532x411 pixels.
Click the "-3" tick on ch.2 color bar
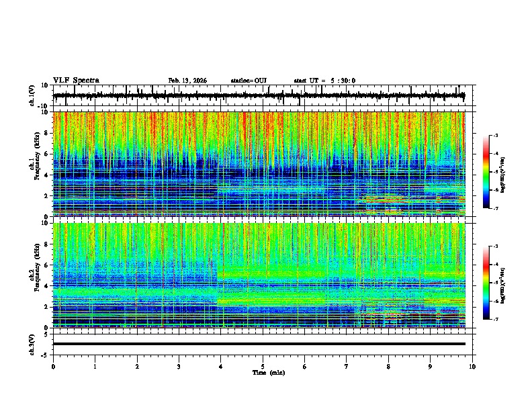(496, 246)
